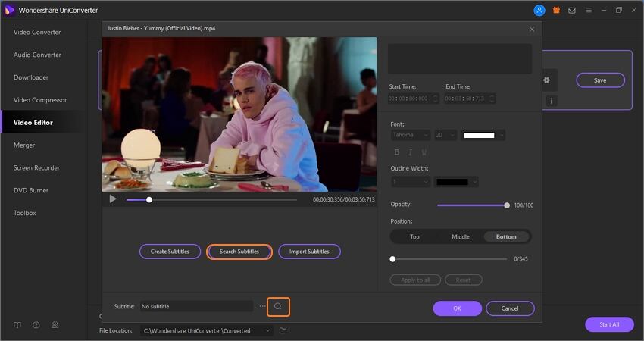Open Merger in sidebar
Screen dimensions: 644x341
click(x=24, y=145)
